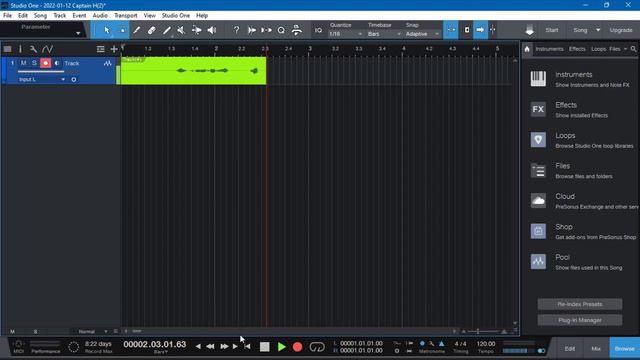This screenshot has width=640, height=360.
Task: Click the Re-Index Presets button
Action: click(x=580, y=304)
